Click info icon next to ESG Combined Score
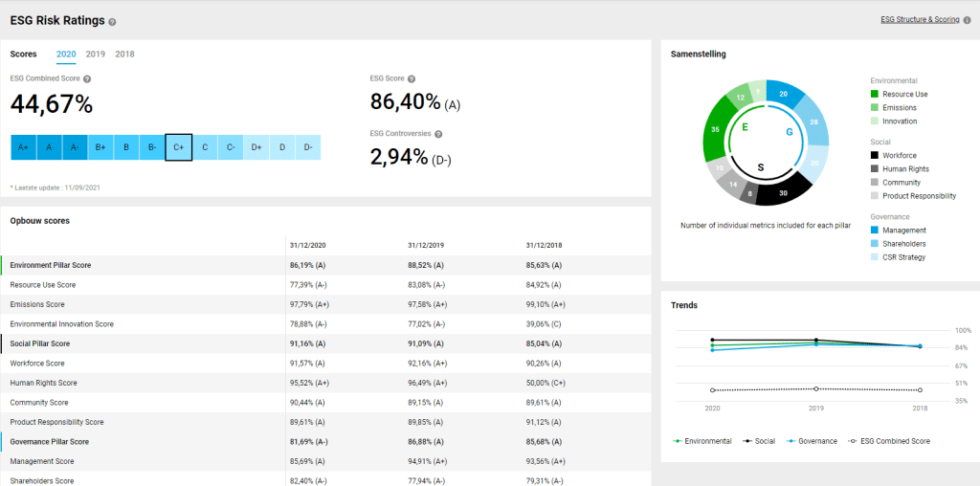The height and width of the screenshot is (486, 980). pos(87,79)
